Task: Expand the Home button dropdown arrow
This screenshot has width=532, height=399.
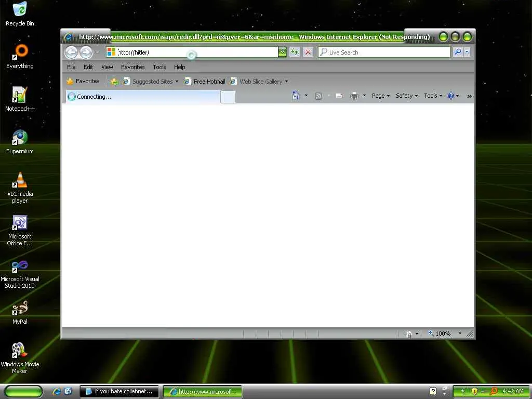Action: coord(306,96)
